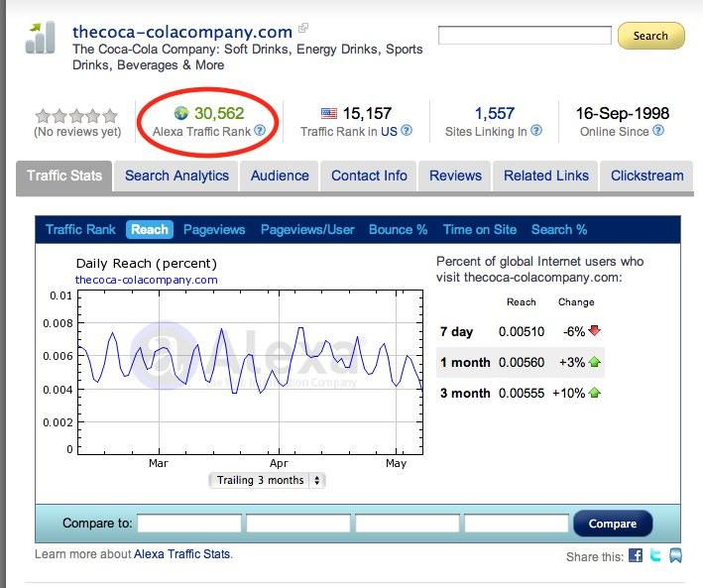703x588 pixels.
Task: Click the 15,157 US rank number
Action: coord(367,113)
